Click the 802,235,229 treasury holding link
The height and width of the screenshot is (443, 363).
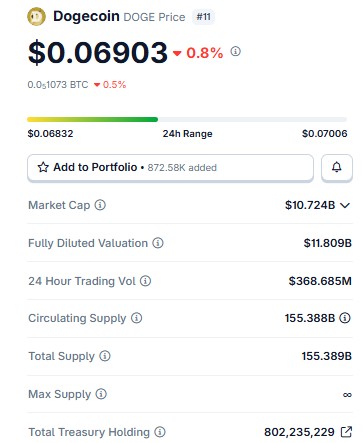[x=299, y=432]
